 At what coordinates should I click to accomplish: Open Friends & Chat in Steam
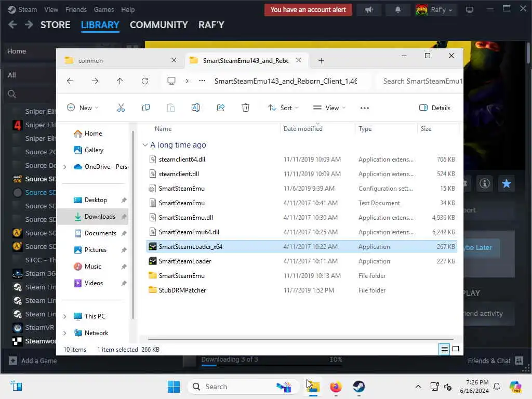click(495, 361)
